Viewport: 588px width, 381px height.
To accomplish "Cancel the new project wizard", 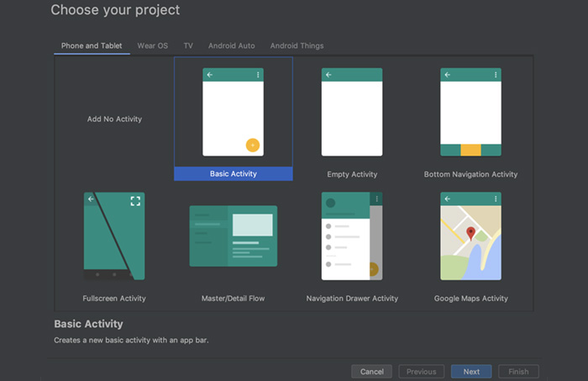I will click(x=371, y=371).
